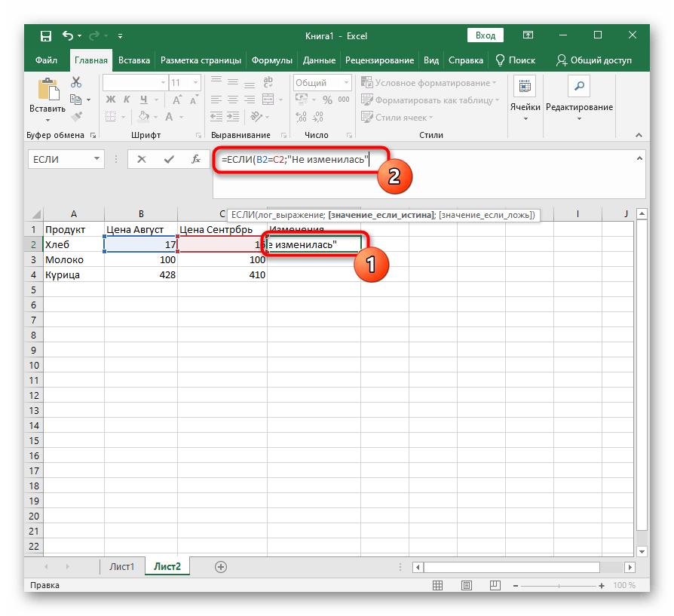
Task: Switch to the Вставка tab
Action: pos(134,60)
